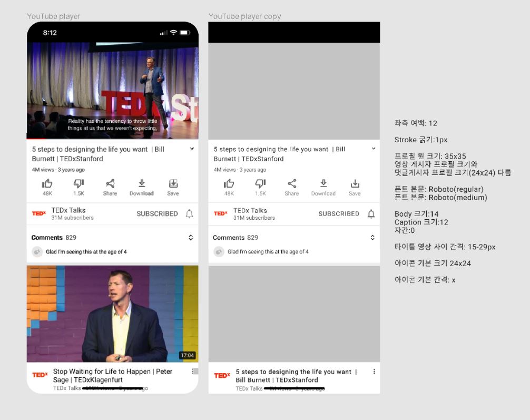Image resolution: width=530 pixels, height=420 pixels.
Task: Expand video description chevron in YouTube player frame
Action: (192, 149)
